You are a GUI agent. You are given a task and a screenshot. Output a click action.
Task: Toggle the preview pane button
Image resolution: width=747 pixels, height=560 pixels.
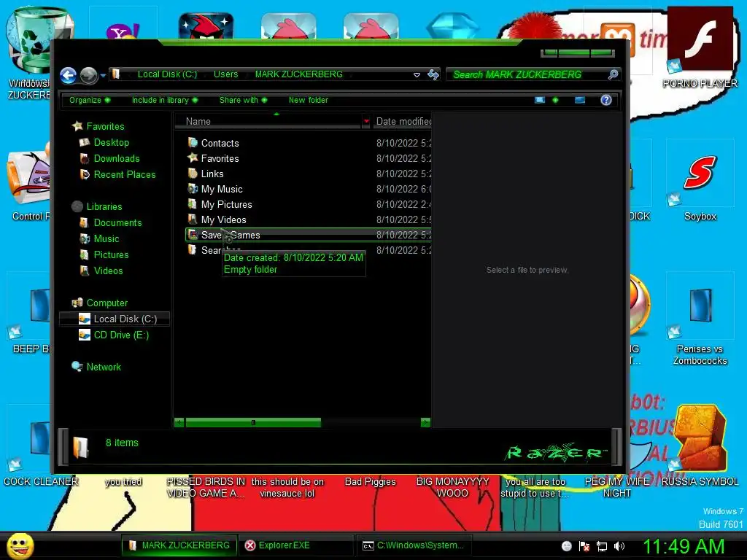click(580, 100)
